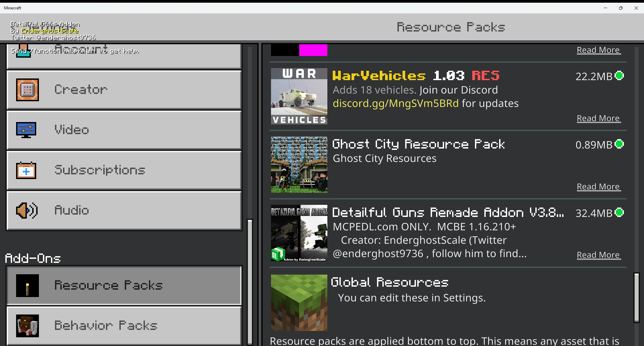Viewport: 644px width, 346px height.
Task: Click the Resource Packs torch icon
Action: (x=28, y=286)
